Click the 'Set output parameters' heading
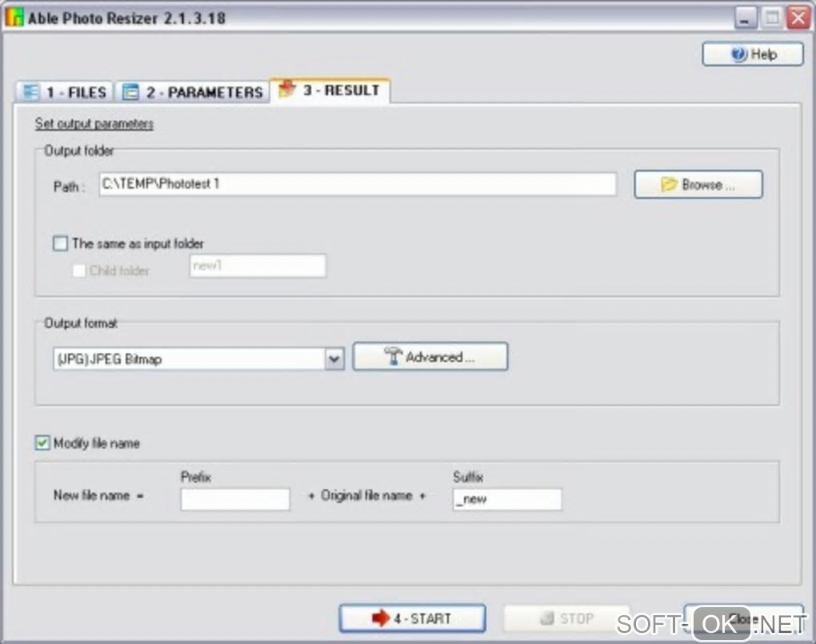The height and width of the screenshot is (644, 816). 94,124
